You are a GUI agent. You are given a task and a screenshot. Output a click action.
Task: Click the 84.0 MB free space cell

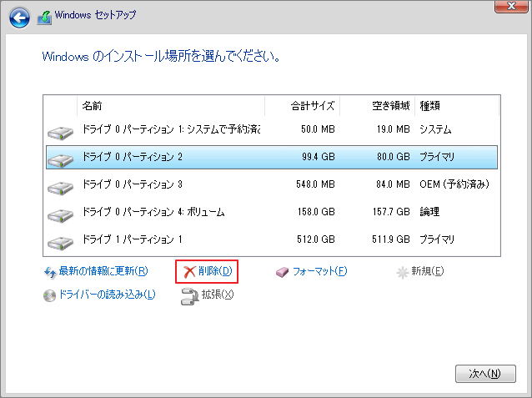pyautogui.click(x=393, y=184)
